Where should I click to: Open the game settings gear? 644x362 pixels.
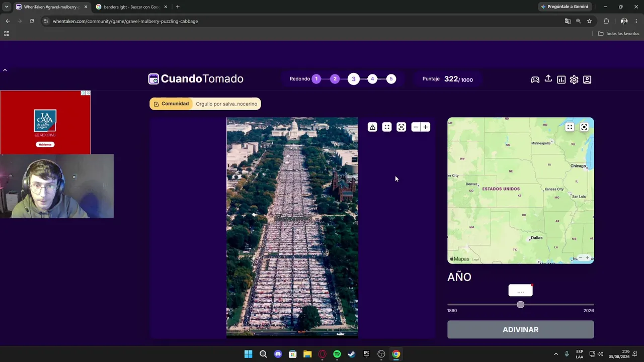[x=574, y=79]
